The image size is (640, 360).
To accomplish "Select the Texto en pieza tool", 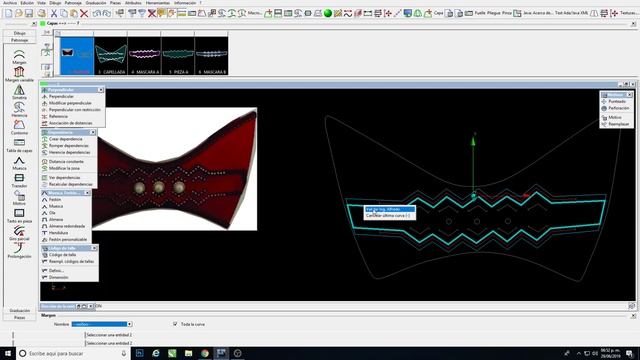I will (x=19, y=216).
